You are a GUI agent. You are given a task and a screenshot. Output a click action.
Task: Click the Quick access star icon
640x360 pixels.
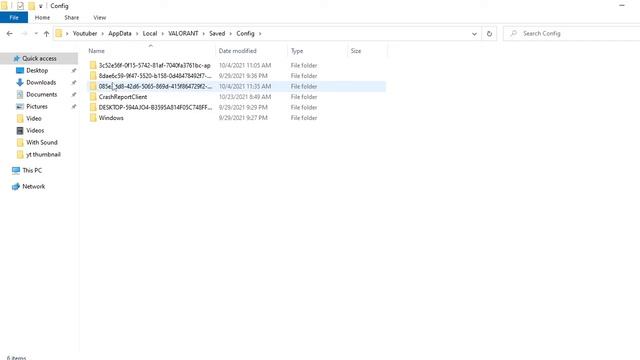(16, 58)
